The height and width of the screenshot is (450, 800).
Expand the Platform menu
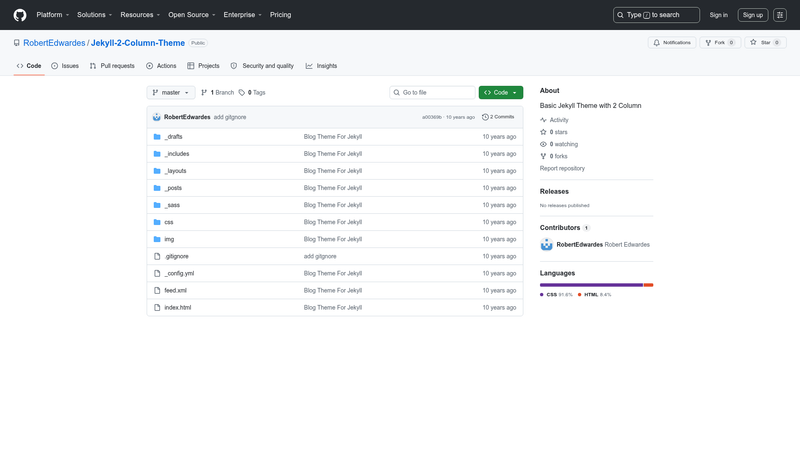coord(53,15)
